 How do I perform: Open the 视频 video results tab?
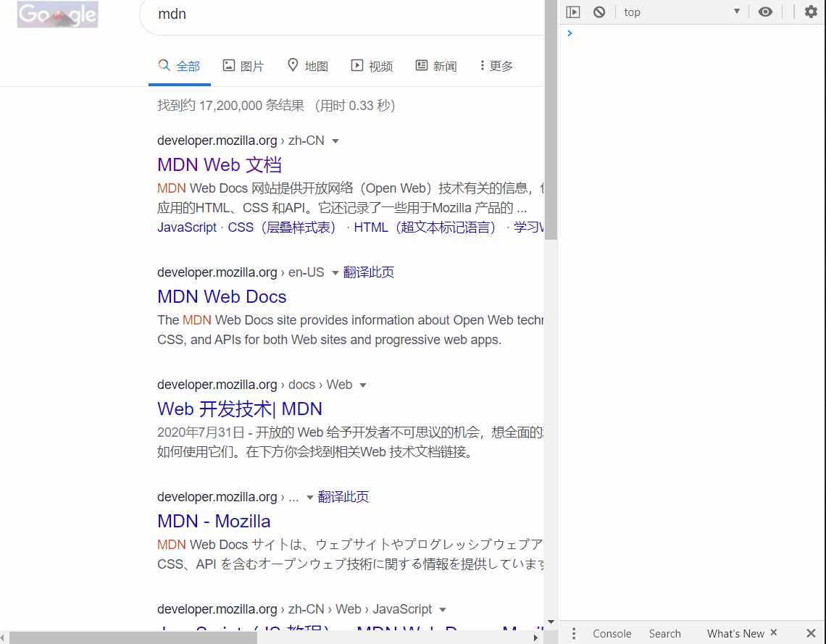click(372, 67)
